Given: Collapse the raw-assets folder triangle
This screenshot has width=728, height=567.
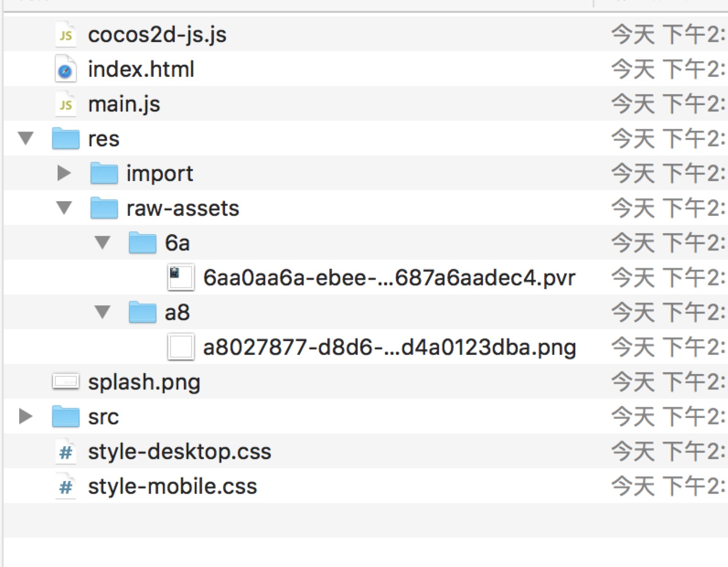Looking at the screenshot, I should tap(64, 208).
